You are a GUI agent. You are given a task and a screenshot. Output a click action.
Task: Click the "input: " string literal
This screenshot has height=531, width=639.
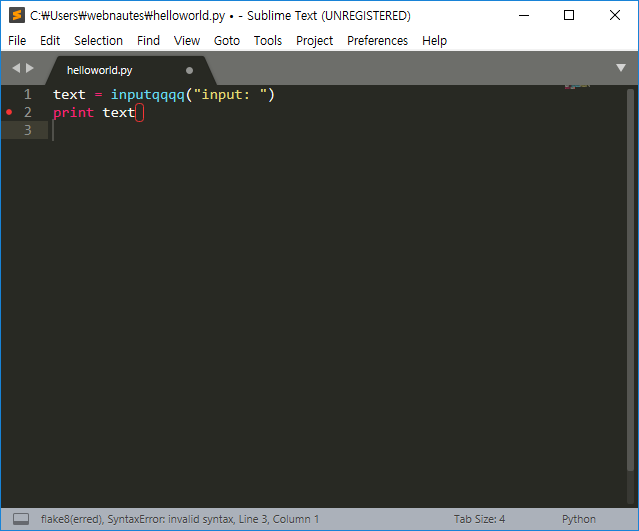click(x=230, y=95)
